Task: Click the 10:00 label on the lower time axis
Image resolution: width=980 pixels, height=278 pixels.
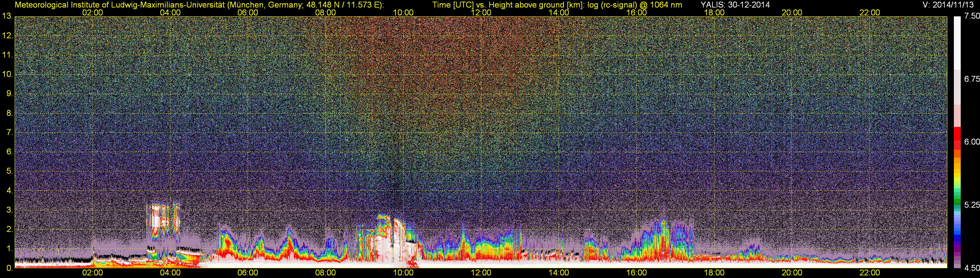Action: 403,273
